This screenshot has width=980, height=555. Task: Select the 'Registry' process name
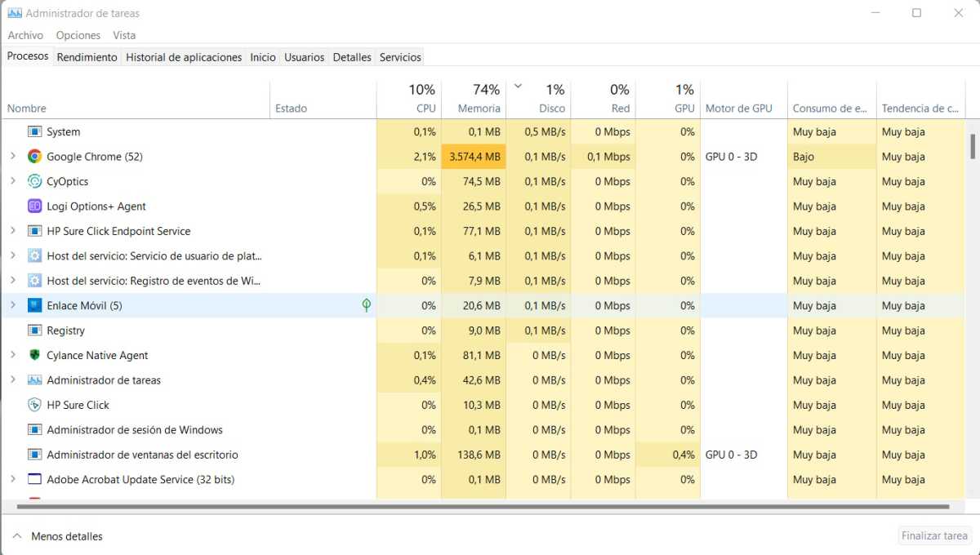pyautogui.click(x=65, y=331)
